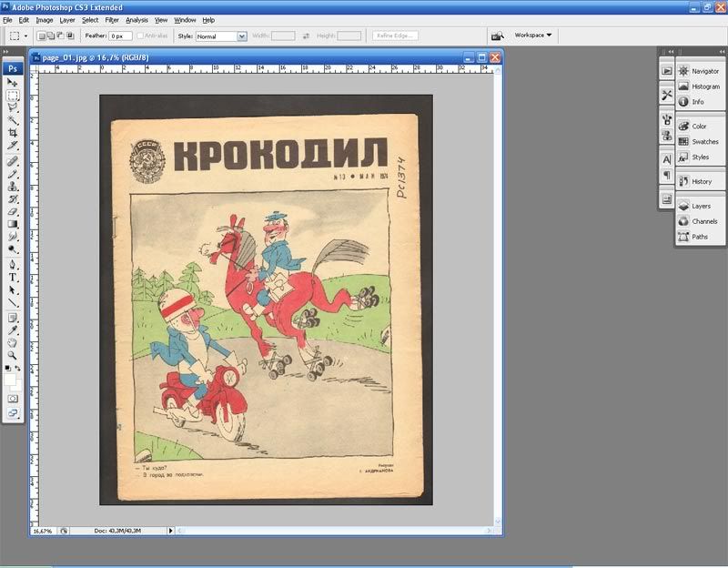Viewport: 728px width, 568px height.
Task: Open the Analysis menu
Action: (x=136, y=20)
